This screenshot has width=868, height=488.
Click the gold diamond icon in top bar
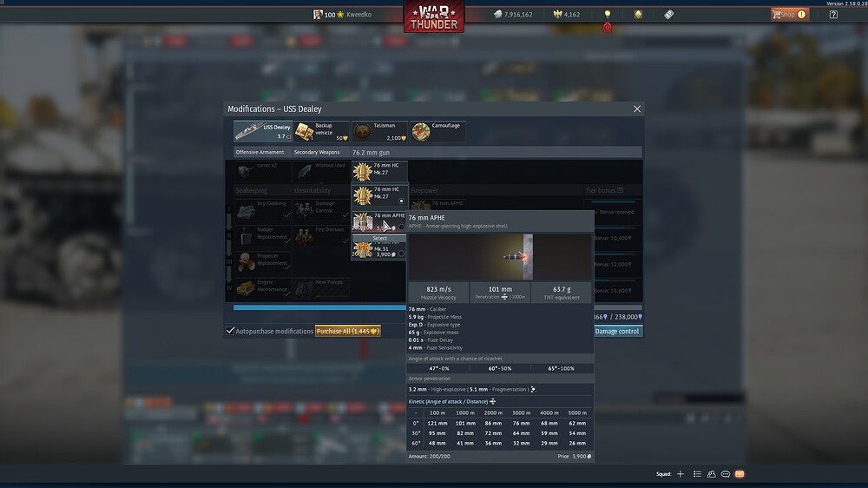[x=638, y=15]
